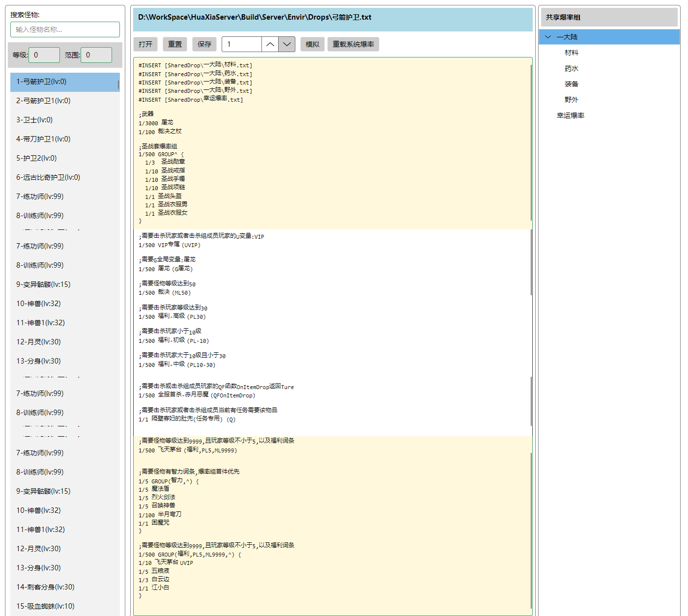Select monster 3-卫士(lv:0) in list
688x616 pixels.
pos(34,120)
